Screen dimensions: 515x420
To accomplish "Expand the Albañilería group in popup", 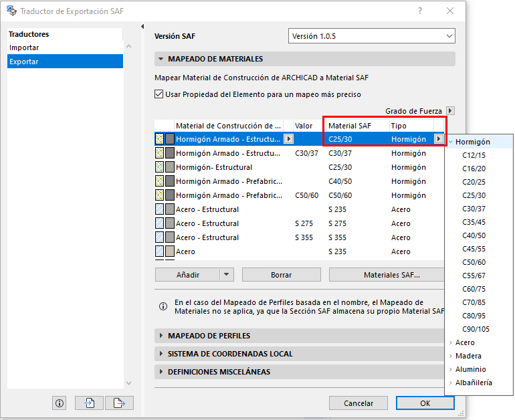I will [450, 383].
